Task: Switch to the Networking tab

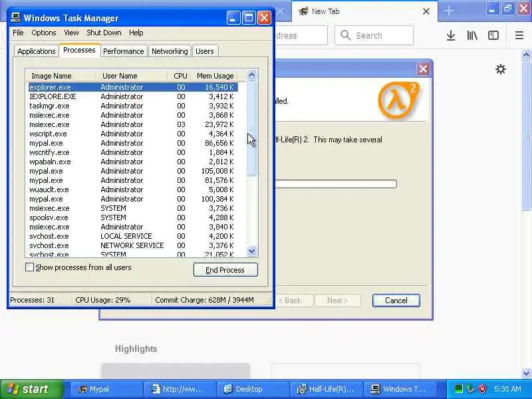Action: 170,51
